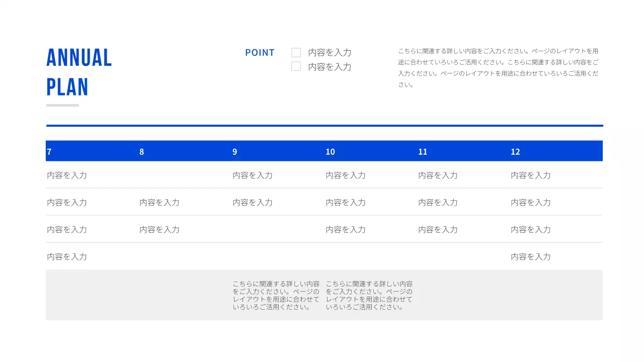This screenshot has width=644, height=362.
Task: Click the first 内容を入力 cell under column 7
Action: (x=66, y=175)
